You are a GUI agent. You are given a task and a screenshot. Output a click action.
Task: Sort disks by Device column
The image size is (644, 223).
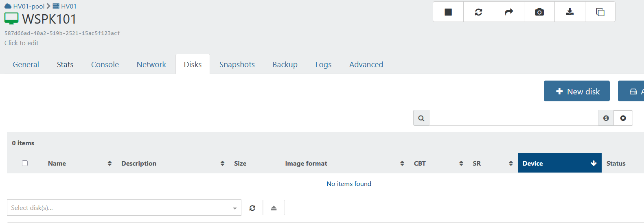(559, 163)
